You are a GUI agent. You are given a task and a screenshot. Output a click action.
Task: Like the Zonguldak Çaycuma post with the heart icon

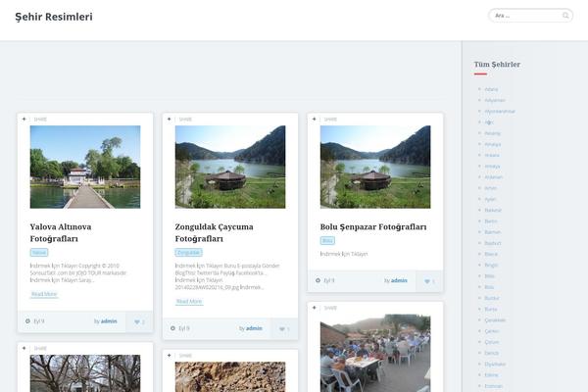click(282, 329)
